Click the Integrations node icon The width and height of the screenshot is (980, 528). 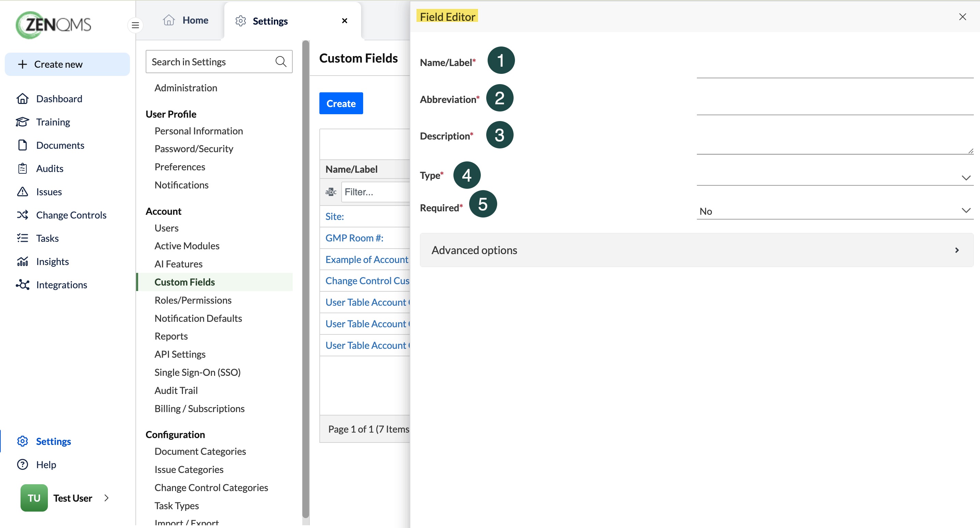pos(23,285)
